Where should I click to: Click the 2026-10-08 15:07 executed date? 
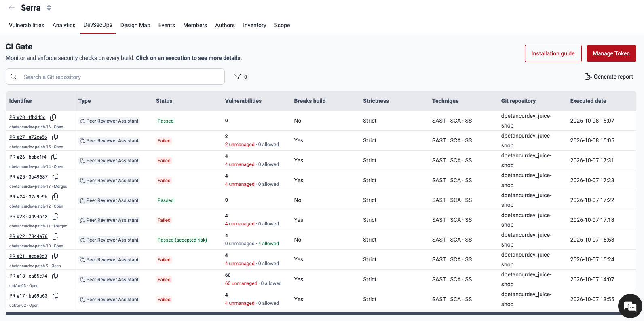coord(592,121)
